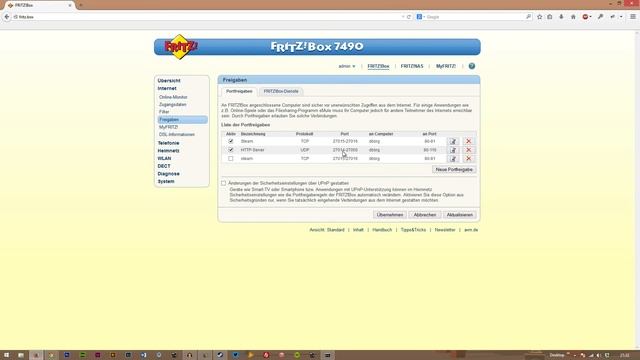Image resolution: width=640 pixels, height=360 pixels.
Task: Click Abbrechen button
Action: (425, 215)
